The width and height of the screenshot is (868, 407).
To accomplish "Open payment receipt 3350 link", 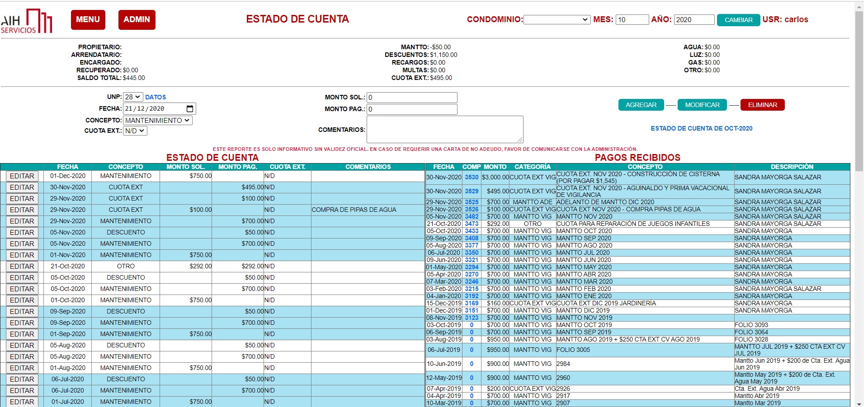I will click(x=472, y=253).
